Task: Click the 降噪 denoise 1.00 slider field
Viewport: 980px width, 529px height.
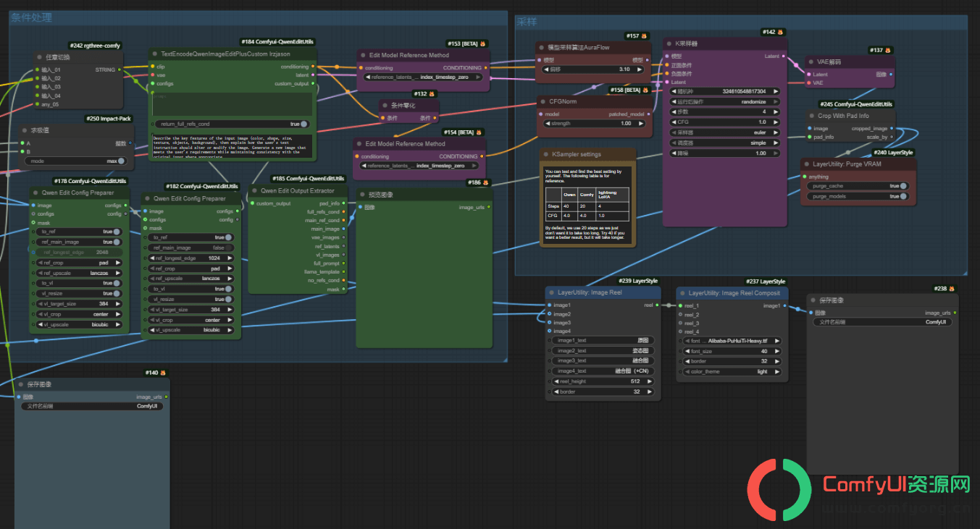Action: 726,153
